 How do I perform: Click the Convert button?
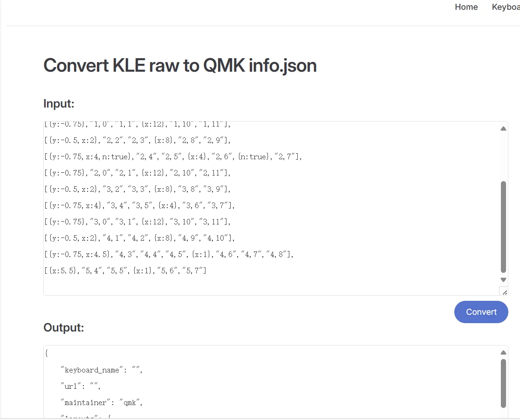click(x=481, y=312)
